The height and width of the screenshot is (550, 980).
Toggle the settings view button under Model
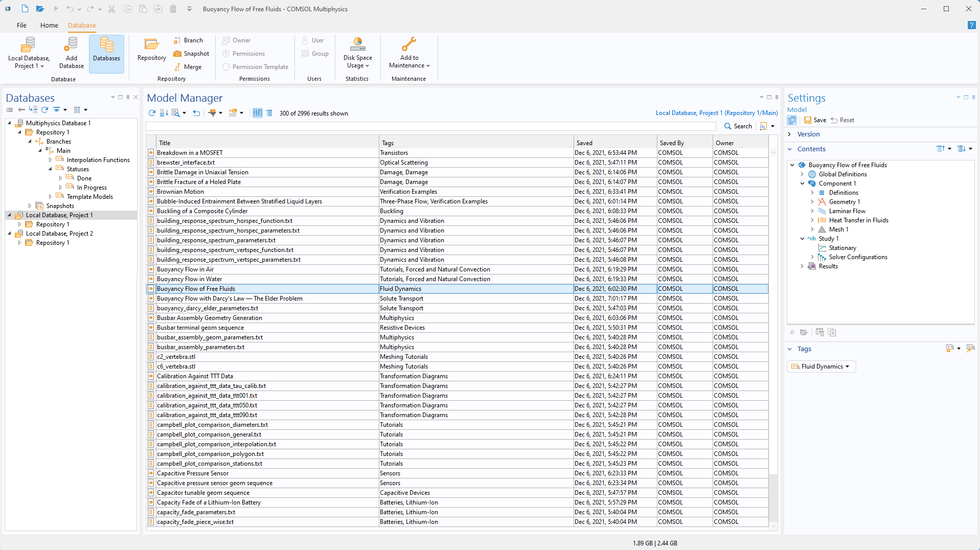(x=792, y=120)
